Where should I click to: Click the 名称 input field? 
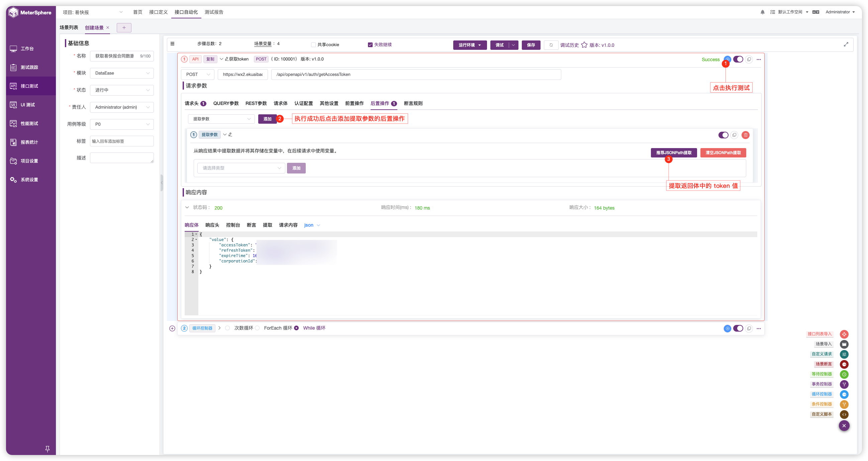click(x=122, y=56)
